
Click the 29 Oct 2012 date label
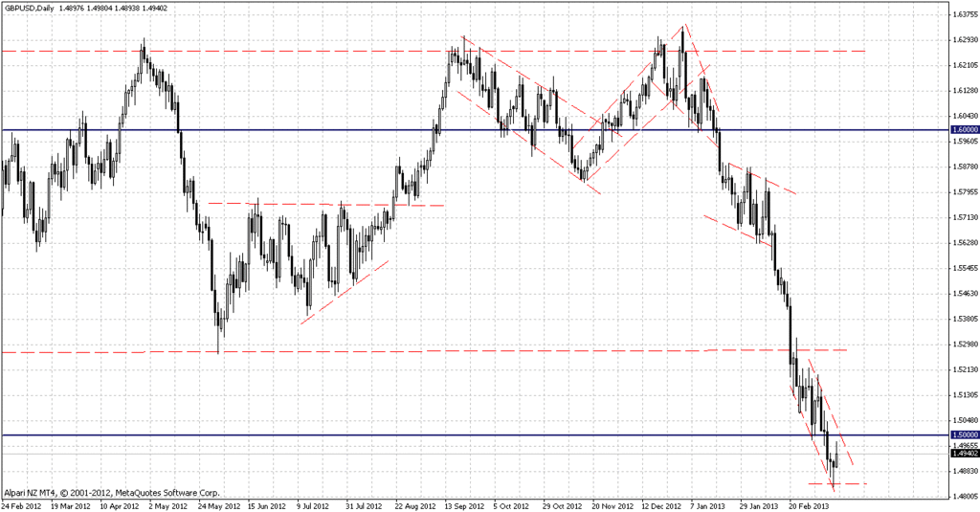(x=562, y=506)
